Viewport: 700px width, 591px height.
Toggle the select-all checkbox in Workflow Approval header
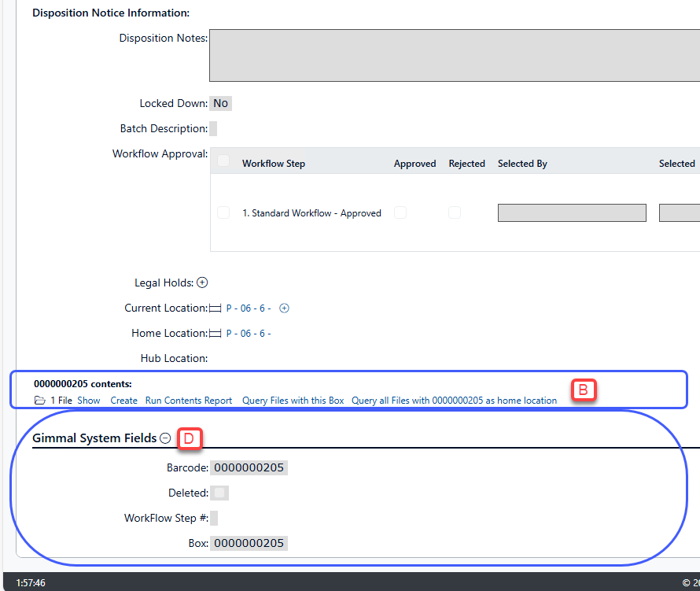pyautogui.click(x=223, y=161)
